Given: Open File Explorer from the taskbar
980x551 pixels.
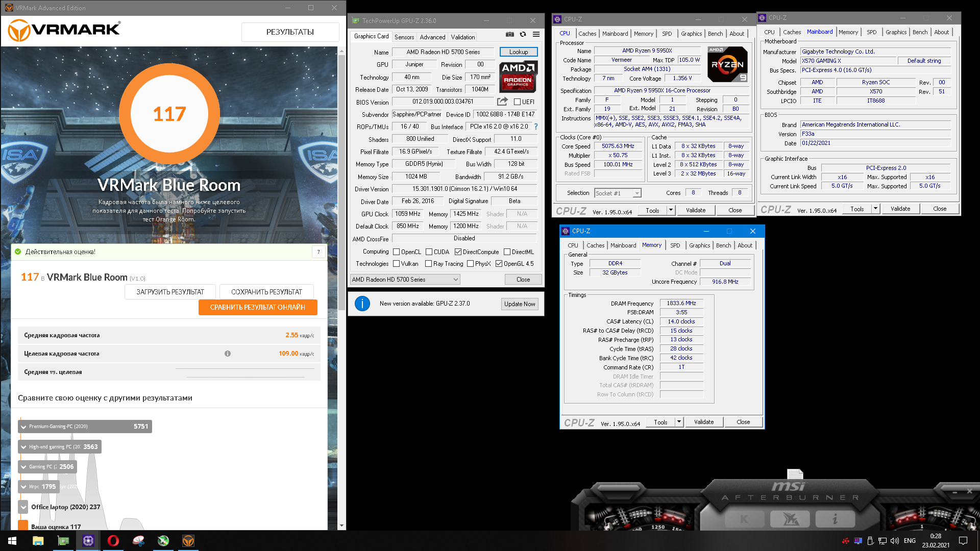Looking at the screenshot, I should [38, 541].
